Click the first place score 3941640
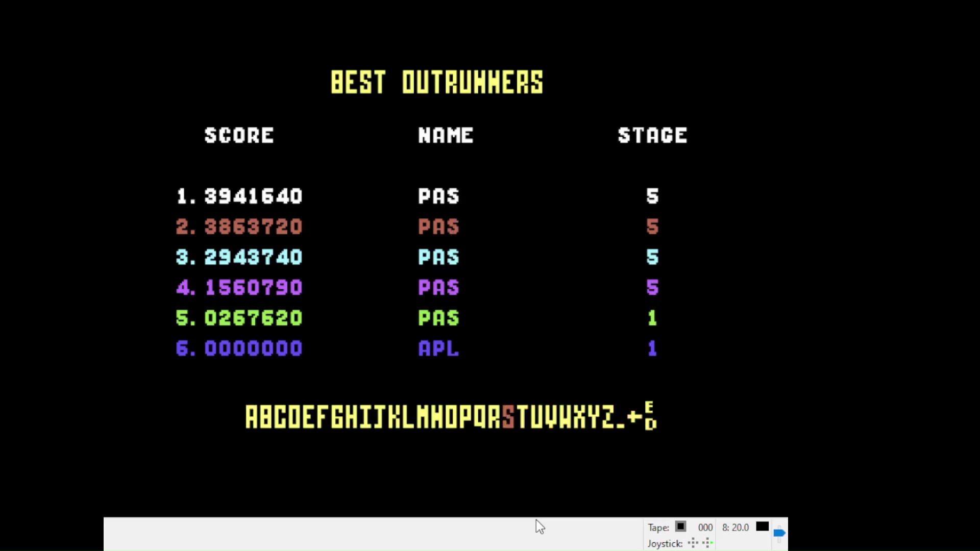 pyautogui.click(x=253, y=196)
